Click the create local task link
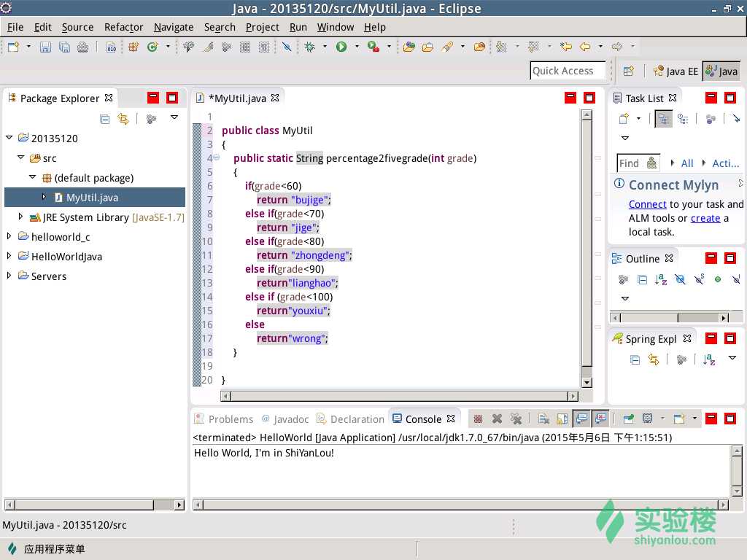The image size is (747, 560). [705, 218]
